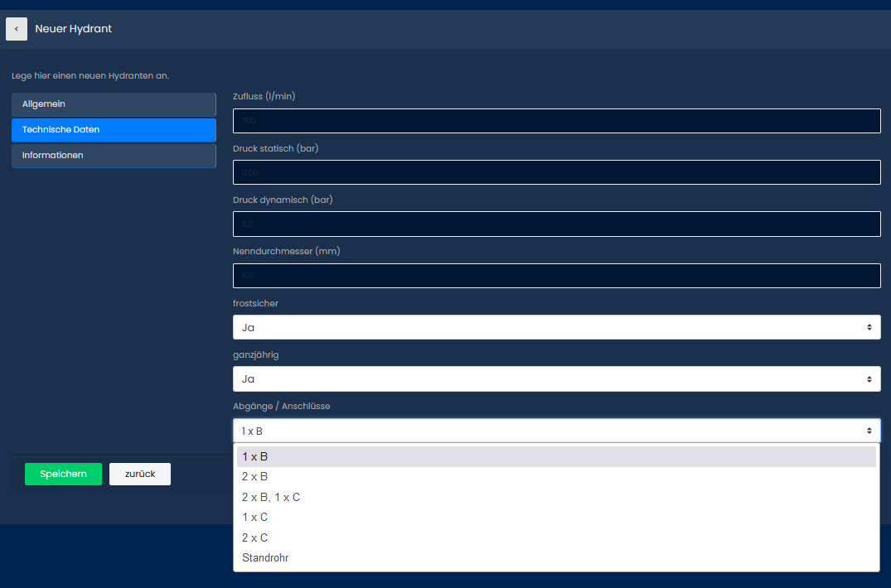This screenshot has width=891, height=588.
Task: Click the Zufluss (l/min) input field
Action: 557,121
